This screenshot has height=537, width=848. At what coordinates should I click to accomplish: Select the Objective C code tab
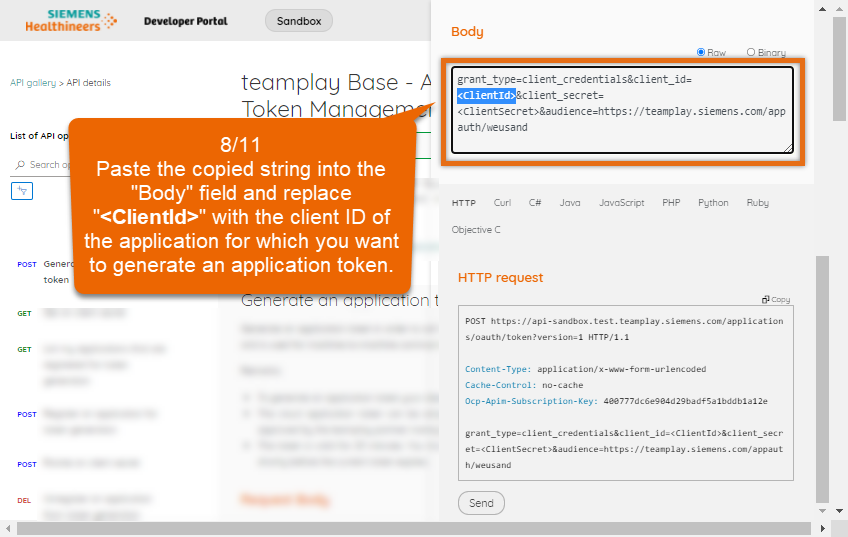[x=476, y=230]
